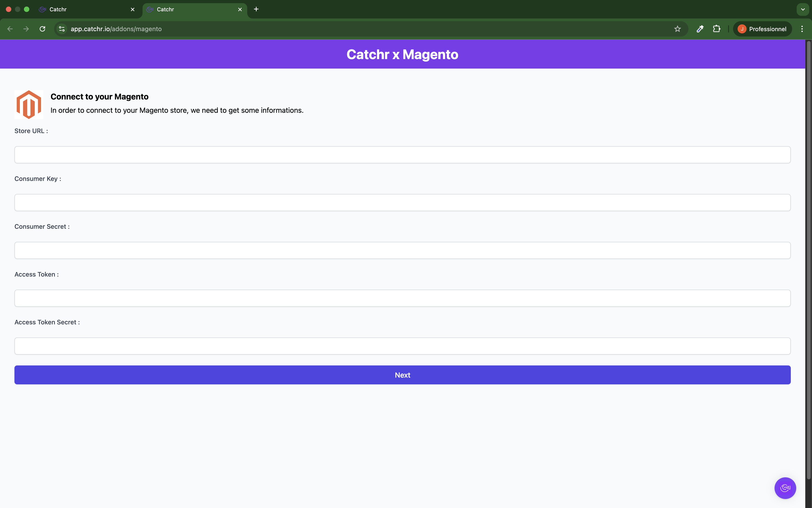Click the yellow minimize window button
Image resolution: width=812 pixels, height=508 pixels.
point(18,9)
